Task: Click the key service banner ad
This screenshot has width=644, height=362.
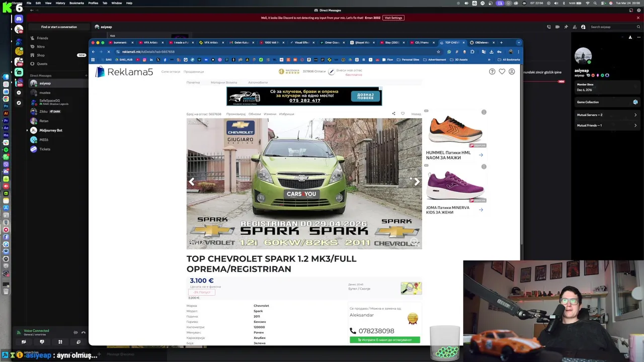Action: (x=304, y=96)
